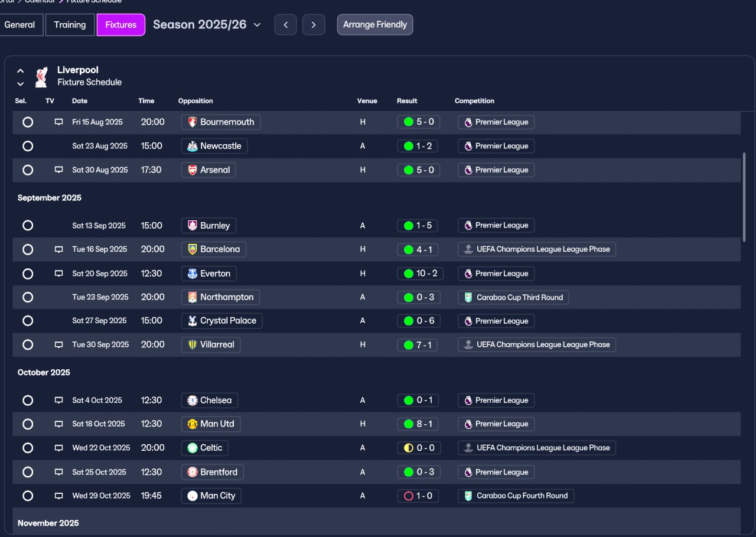The height and width of the screenshot is (537, 756).
Task: Select the Burnley fixture radio button
Action: click(x=28, y=226)
